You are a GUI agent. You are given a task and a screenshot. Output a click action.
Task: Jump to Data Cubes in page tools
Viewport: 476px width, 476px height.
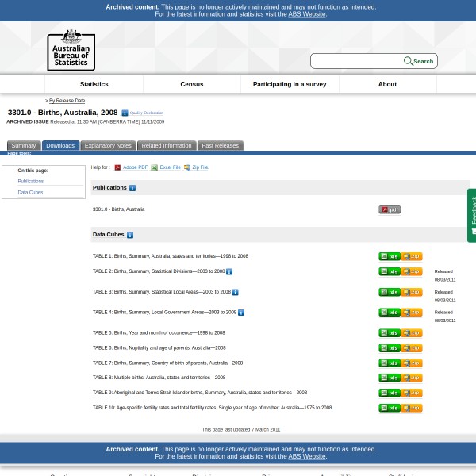coord(30,192)
